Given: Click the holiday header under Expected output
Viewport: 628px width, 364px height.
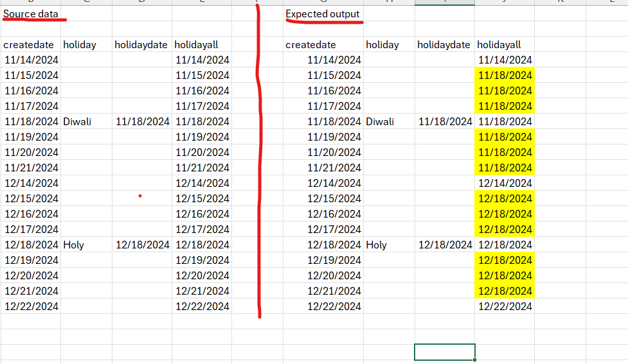Looking at the screenshot, I should [x=389, y=44].
